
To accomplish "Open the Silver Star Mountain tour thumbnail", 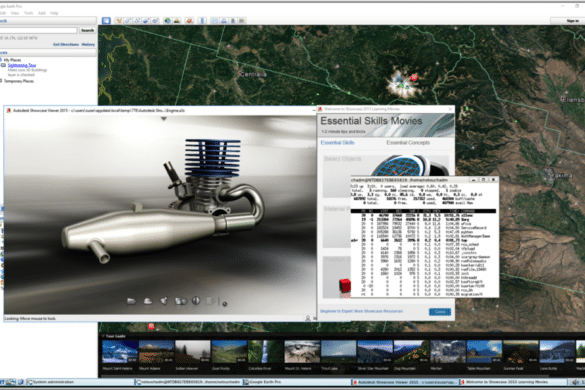I will [375, 352].
